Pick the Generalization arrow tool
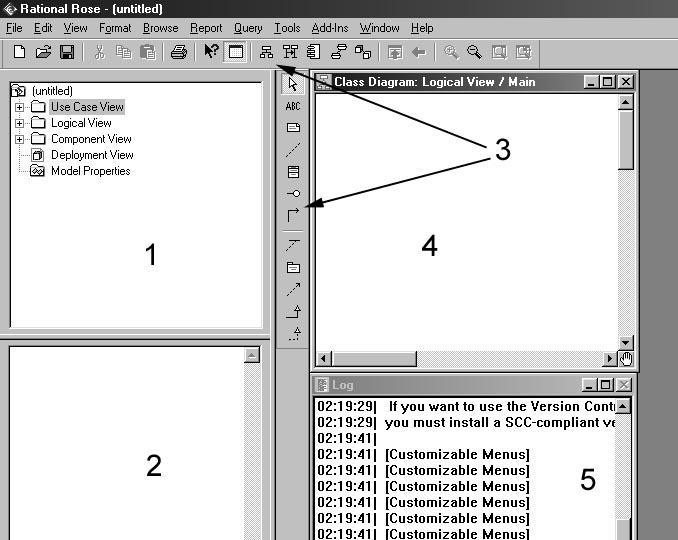Viewport: 678px width, 540px height. [x=294, y=311]
